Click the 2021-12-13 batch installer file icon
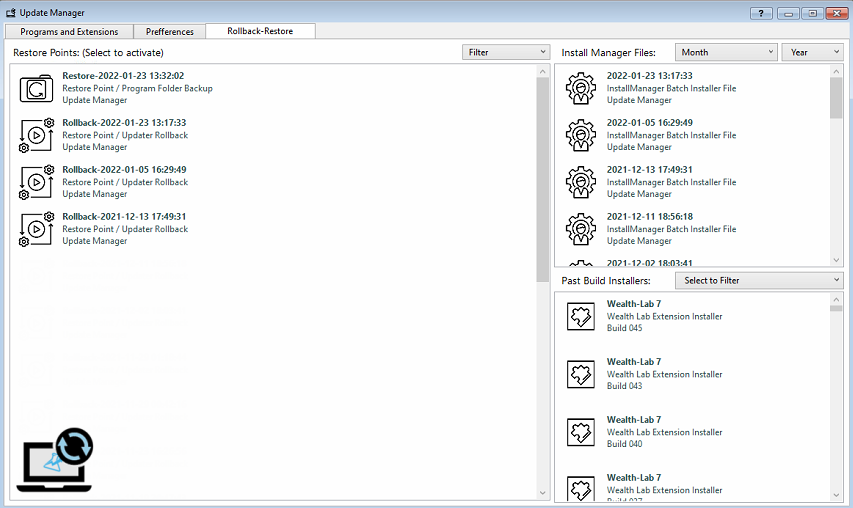 point(581,182)
